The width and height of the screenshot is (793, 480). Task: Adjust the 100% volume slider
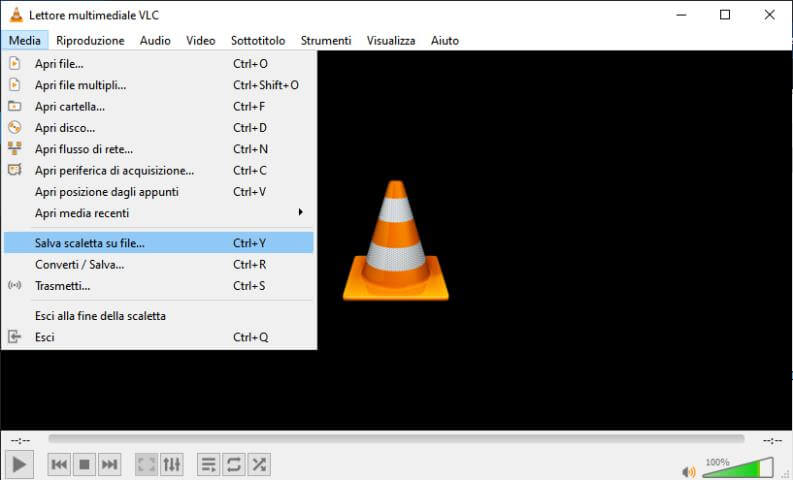point(738,468)
